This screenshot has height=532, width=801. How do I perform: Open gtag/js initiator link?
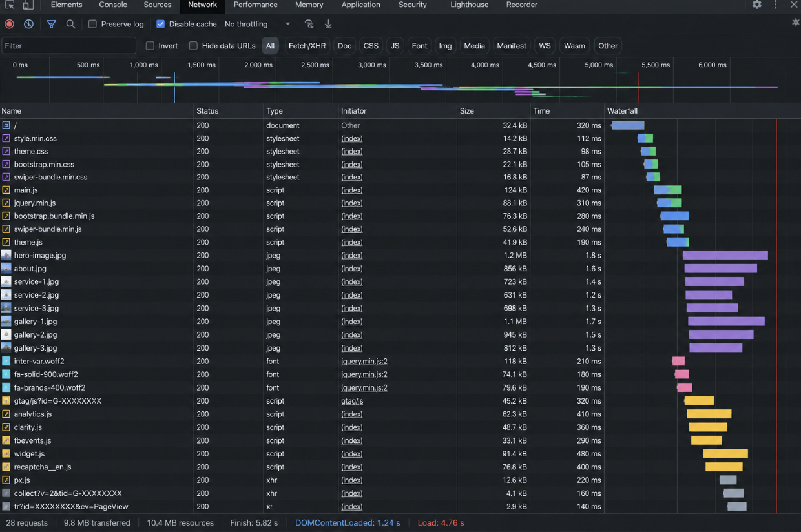[x=352, y=401]
